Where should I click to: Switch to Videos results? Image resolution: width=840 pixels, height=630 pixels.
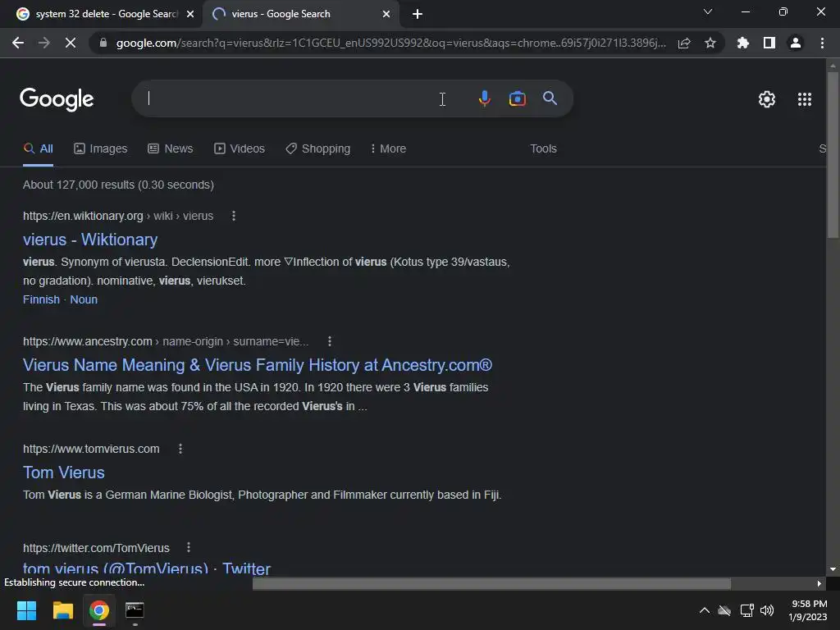pos(240,149)
